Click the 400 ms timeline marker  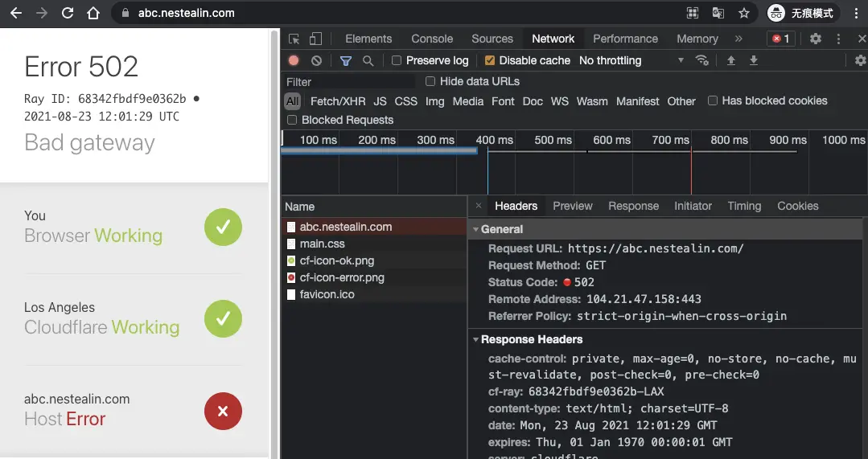pos(495,140)
